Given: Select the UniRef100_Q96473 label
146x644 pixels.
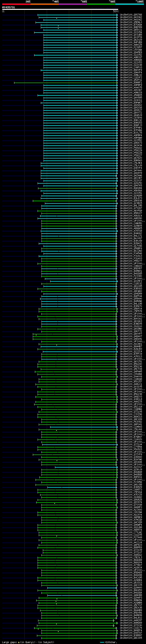Looking at the screenshot, I should tap(131, 143).
